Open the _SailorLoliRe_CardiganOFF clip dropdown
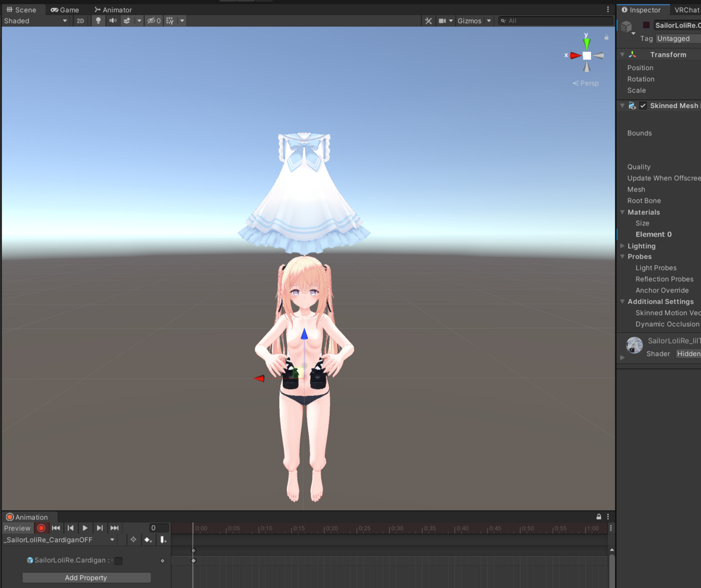701x588 pixels. coord(59,540)
